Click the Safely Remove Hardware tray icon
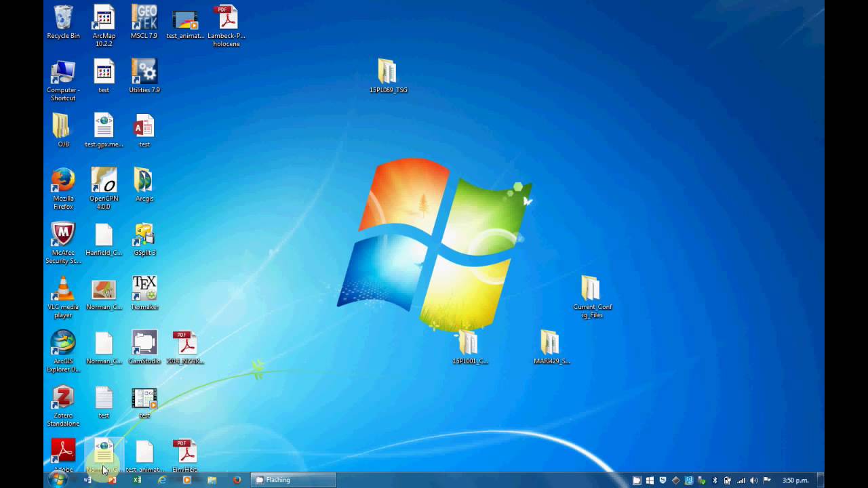Image resolution: width=868 pixels, height=488 pixels. click(701, 481)
